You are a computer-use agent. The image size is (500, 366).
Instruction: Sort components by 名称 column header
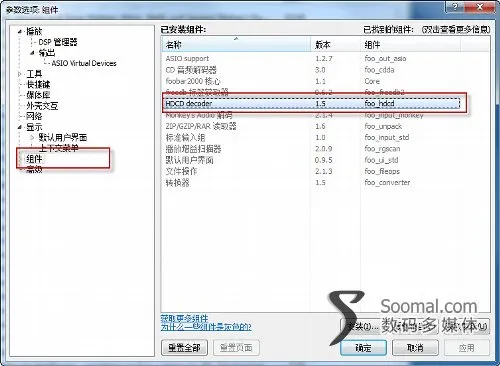pos(236,45)
